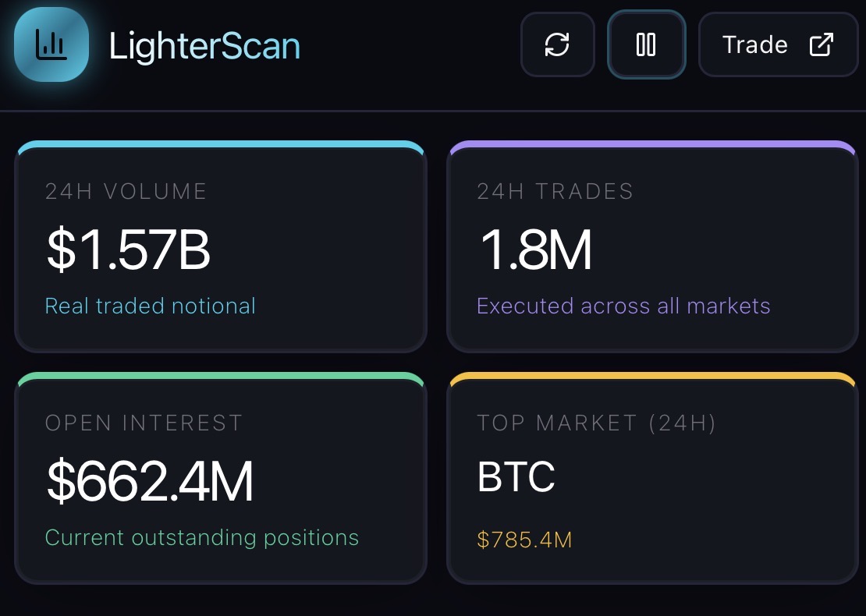Click the LighterScan bar chart logo icon
866x616 pixels.
click(51, 44)
